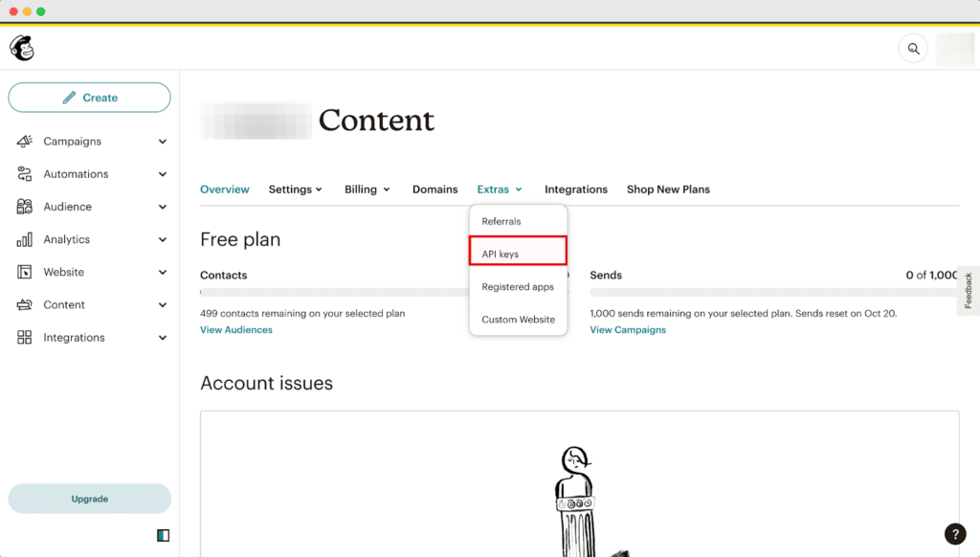Open the Integrations sidebar section
Image resolution: width=980 pixels, height=557 pixels.
coord(75,337)
